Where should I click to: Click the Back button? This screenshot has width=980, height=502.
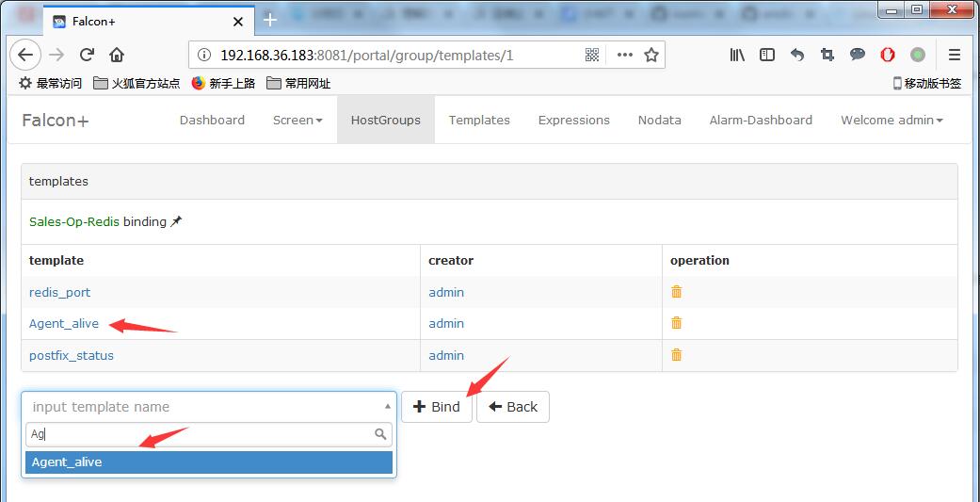click(513, 407)
